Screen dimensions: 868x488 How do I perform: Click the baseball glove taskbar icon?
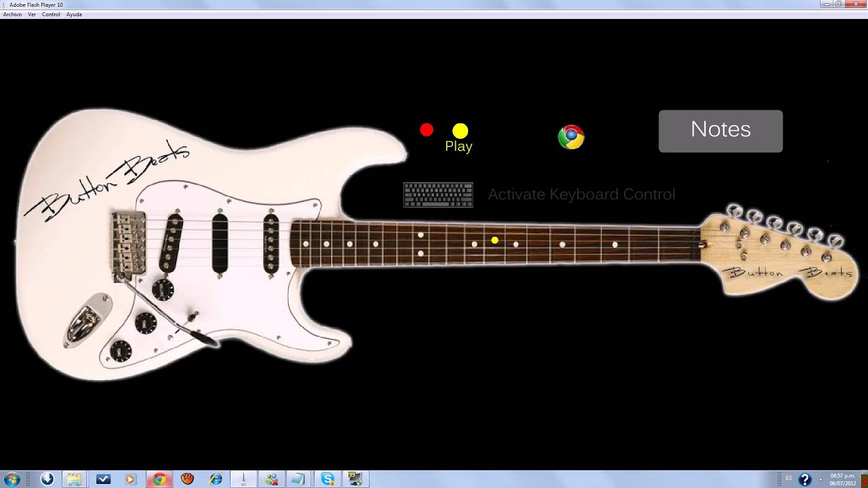pos(187,479)
